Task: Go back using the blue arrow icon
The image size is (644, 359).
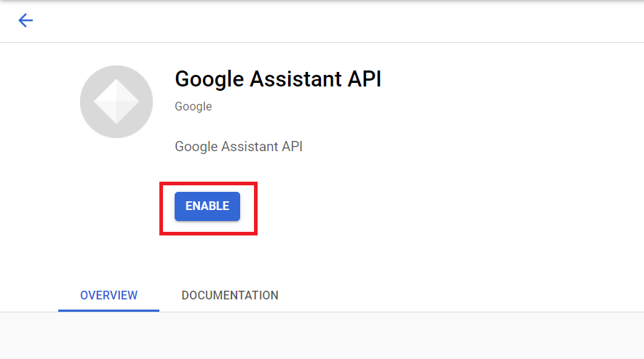Action: tap(25, 20)
